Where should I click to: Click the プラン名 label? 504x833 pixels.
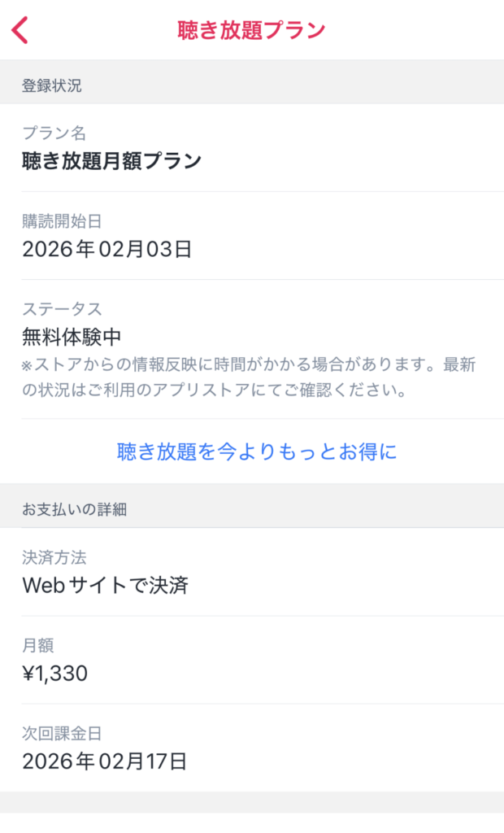[54, 133]
